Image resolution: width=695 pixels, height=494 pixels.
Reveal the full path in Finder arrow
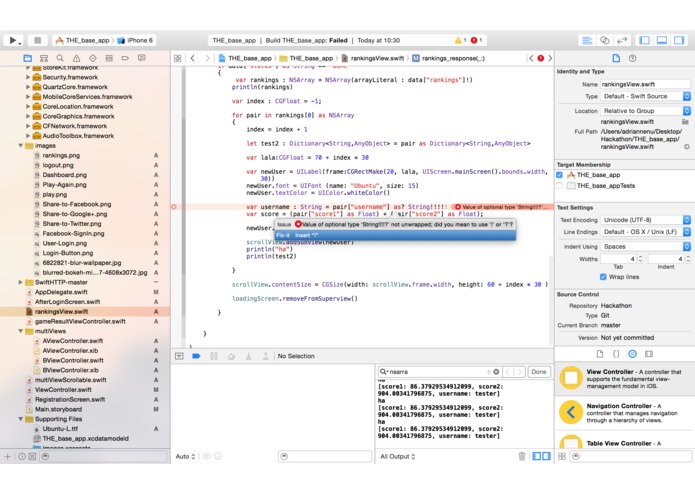pos(687,147)
